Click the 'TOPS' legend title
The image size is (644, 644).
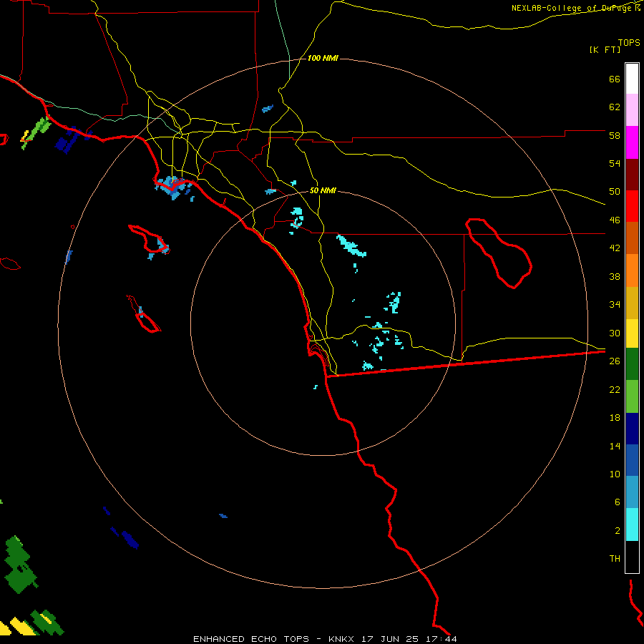tap(629, 43)
